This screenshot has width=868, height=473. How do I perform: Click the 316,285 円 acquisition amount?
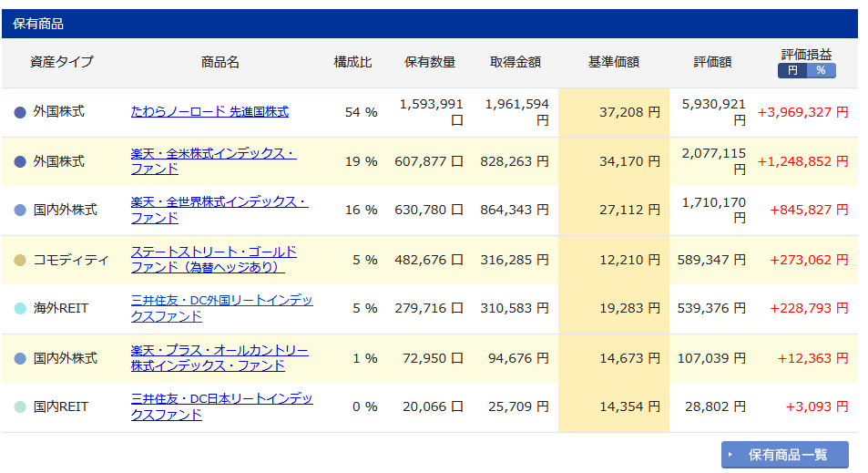(515, 260)
